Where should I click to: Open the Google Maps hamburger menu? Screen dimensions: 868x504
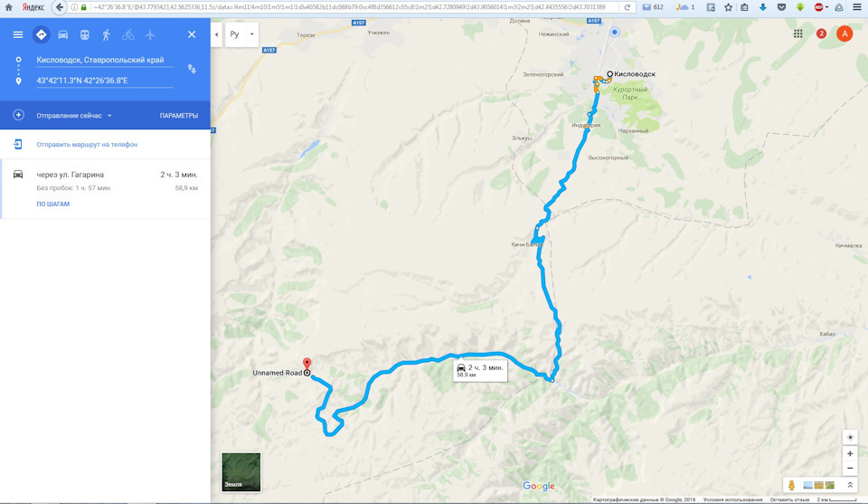pyautogui.click(x=18, y=34)
